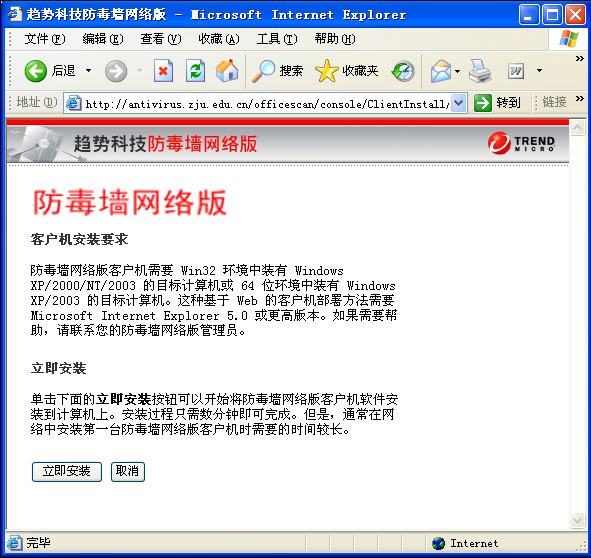This screenshot has height=558, width=591.
Task: Expand the address bar URL dropdown
Action: 458,103
